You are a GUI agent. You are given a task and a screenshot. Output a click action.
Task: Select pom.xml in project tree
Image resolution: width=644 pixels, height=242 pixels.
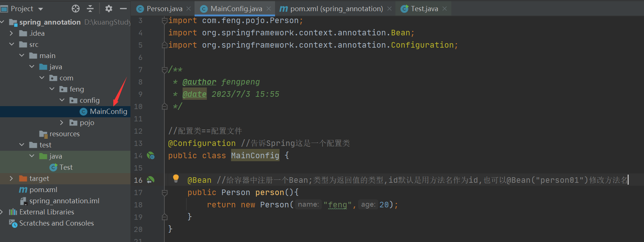click(43, 190)
